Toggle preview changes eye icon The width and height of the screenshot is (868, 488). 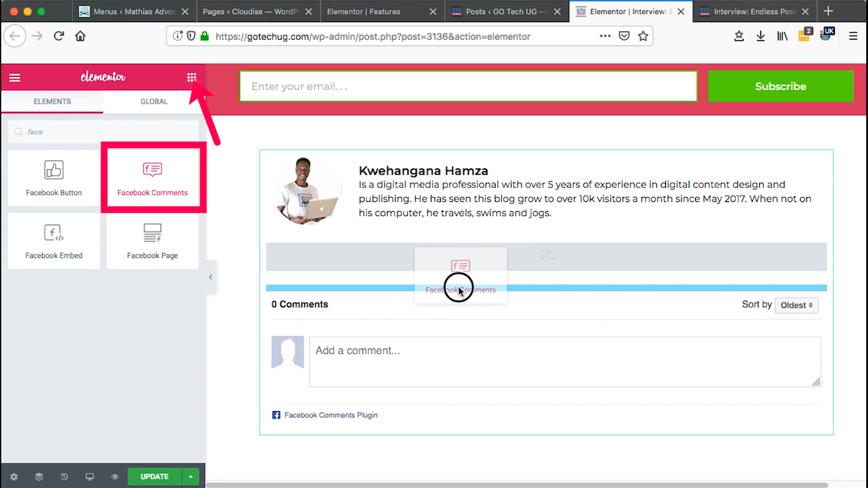coord(114,477)
